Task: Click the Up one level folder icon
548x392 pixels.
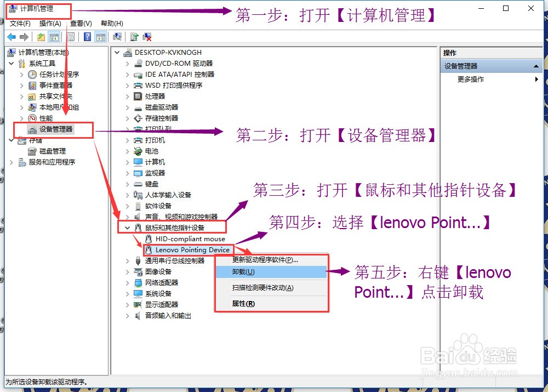Action: point(41,37)
